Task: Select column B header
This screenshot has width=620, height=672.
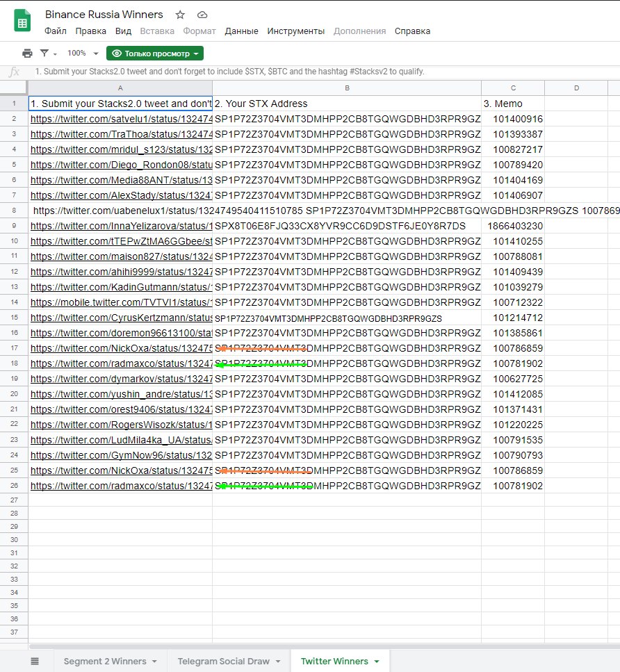Action: coord(347,88)
